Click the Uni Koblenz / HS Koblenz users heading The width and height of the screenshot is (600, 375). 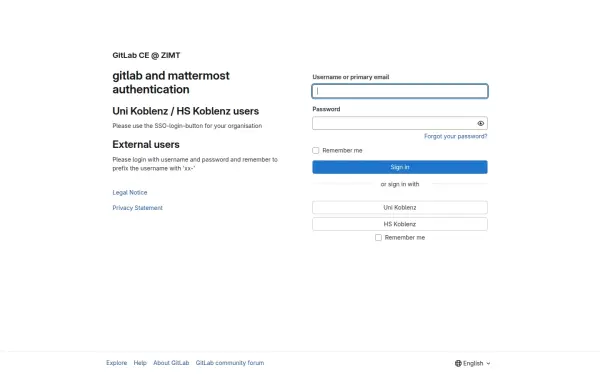[186, 111]
